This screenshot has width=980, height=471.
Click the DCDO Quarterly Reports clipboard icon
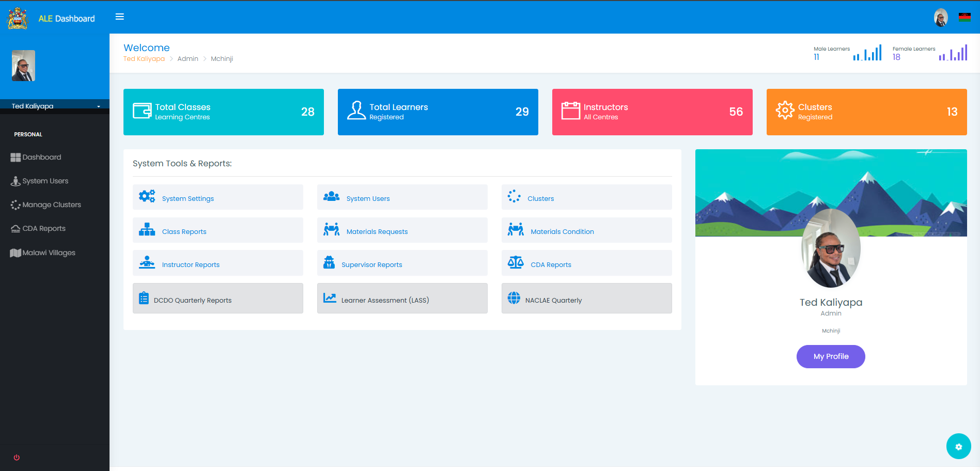click(x=144, y=299)
